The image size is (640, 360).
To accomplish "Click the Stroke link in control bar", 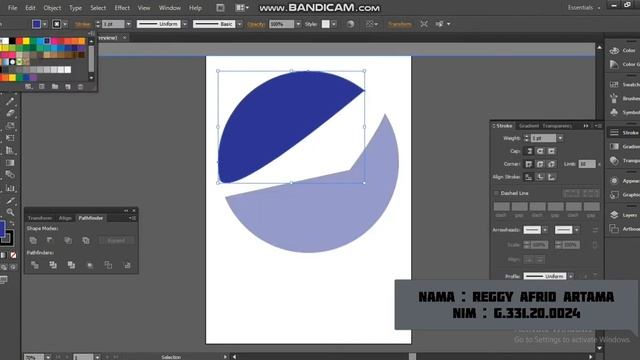I will (82, 24).
